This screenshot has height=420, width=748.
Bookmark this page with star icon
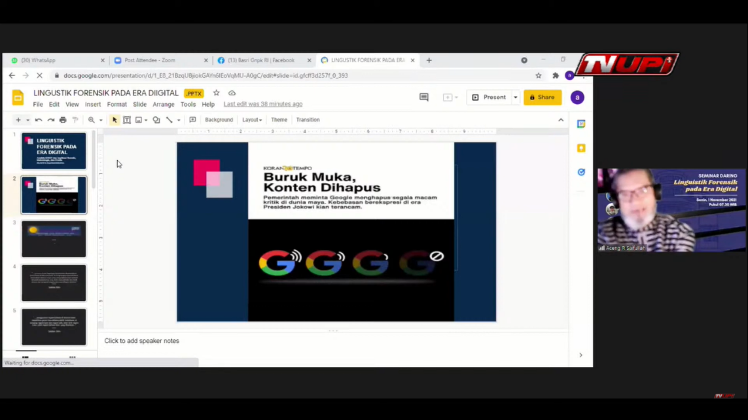coord(539,75)
